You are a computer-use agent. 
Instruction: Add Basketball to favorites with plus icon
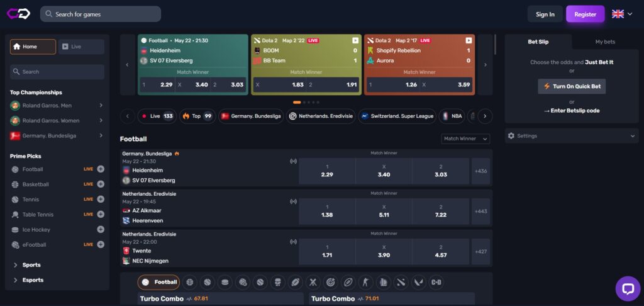pyautogui.click(x=101, y=184)
